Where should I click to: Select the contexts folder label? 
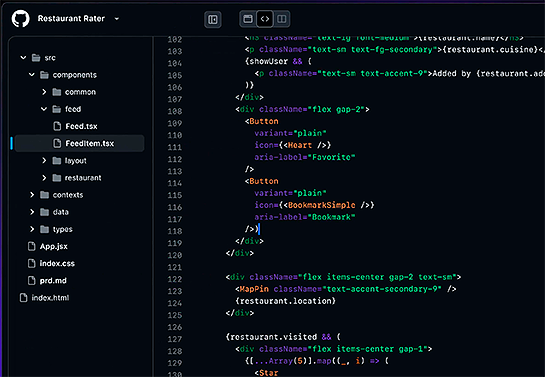68,195
